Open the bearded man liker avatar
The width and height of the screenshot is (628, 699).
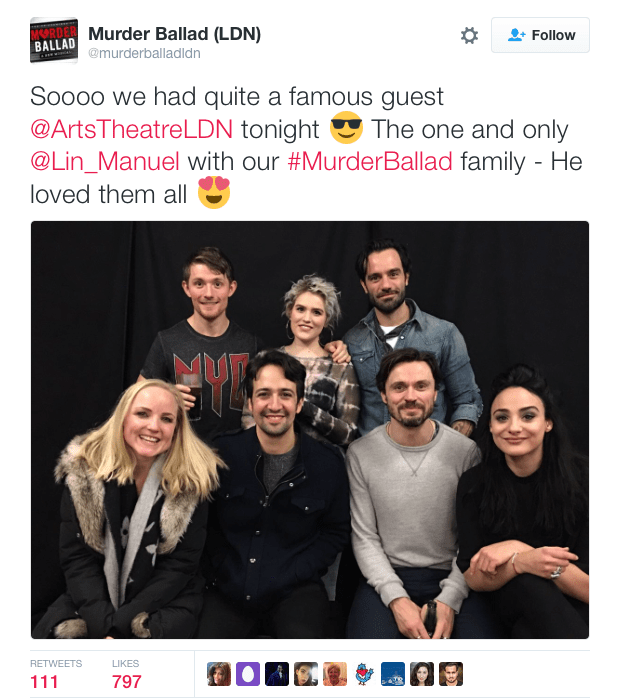(x=451, y=674)
